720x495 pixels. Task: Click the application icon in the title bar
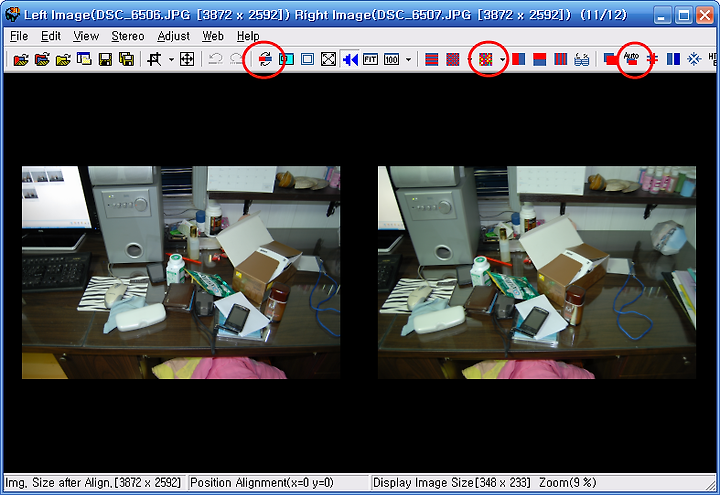12,14
